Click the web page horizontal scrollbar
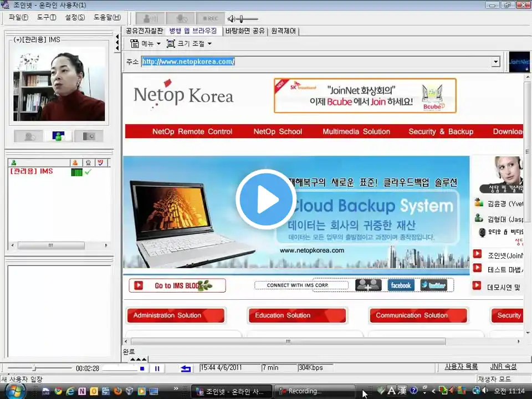Image resolution: width=532 pixels, height=399 pixels. click(x=288, y=341)
